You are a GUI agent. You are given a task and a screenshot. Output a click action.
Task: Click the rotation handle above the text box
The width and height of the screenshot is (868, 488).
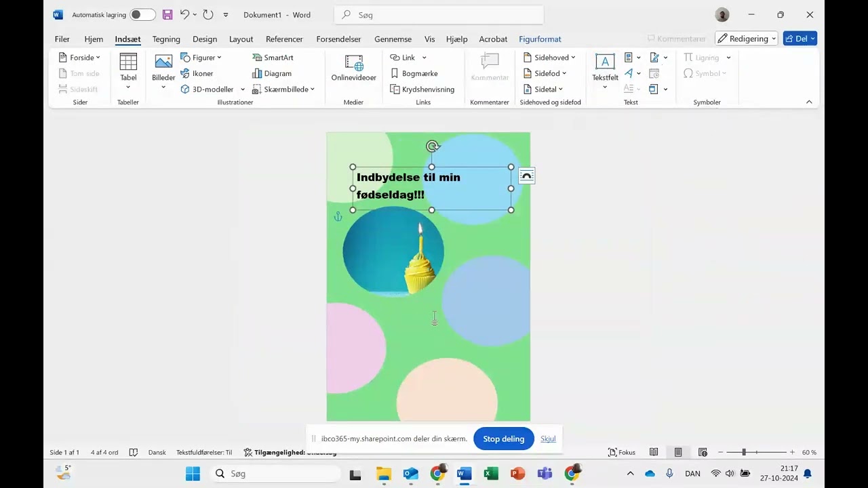pos(432,146)
